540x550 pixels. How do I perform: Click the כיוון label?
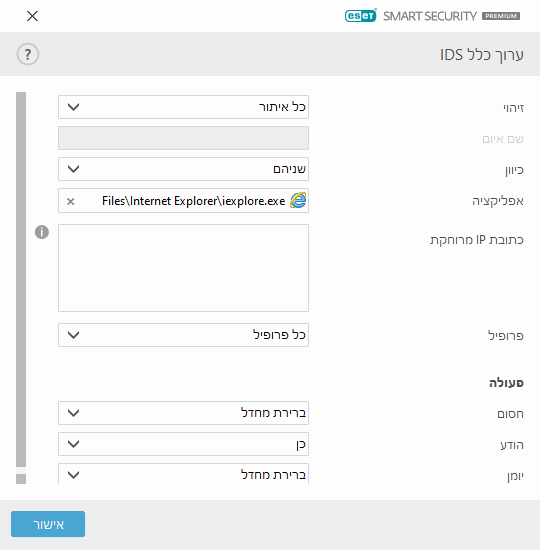514,170
